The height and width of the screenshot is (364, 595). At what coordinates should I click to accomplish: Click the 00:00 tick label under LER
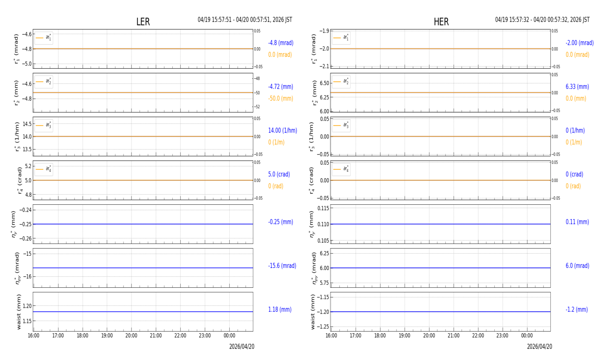[229, 336]
